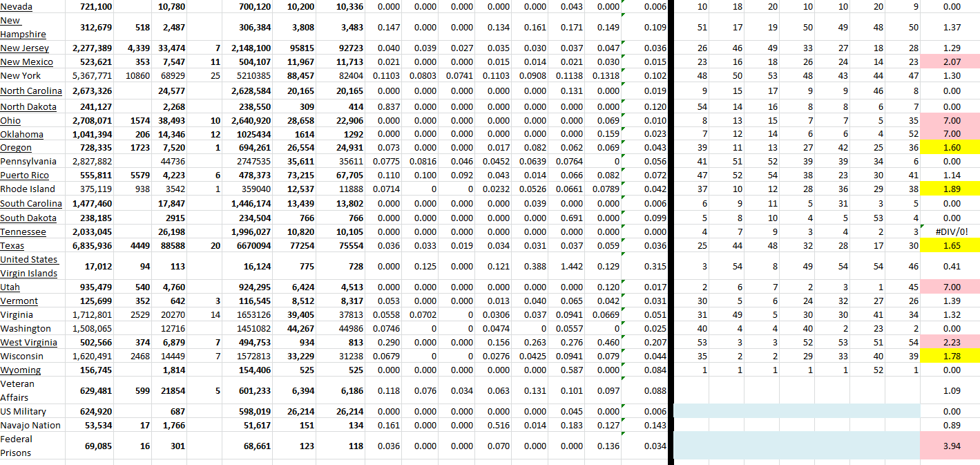Follow the New Jersey link
This screenshot has height=465, width=980.
pyautogui.click(x=26, y=48)
